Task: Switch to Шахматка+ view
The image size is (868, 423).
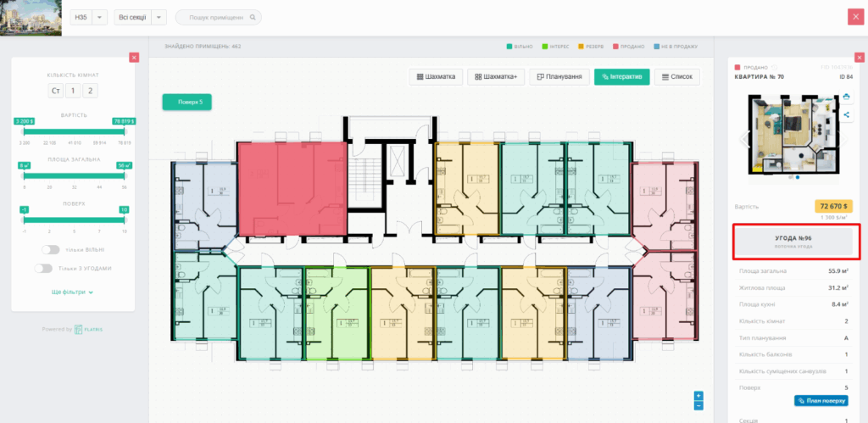Action: point(496,77)
